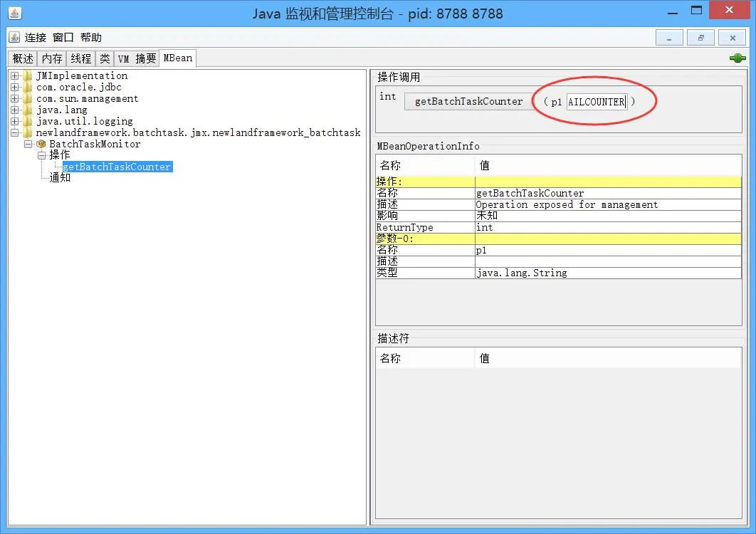Click the newlandframework.batchtask folder icon
Viewport: 756px width, 534px height.
click(28, 132)
